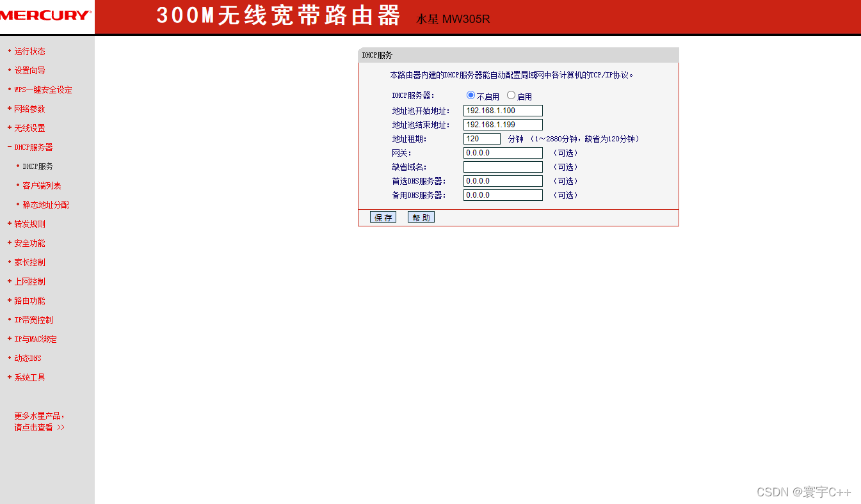Select the DHCP服务 submenu item
Image resolution: width=861 pixels, height=504 pixels.
click(38, 166)
